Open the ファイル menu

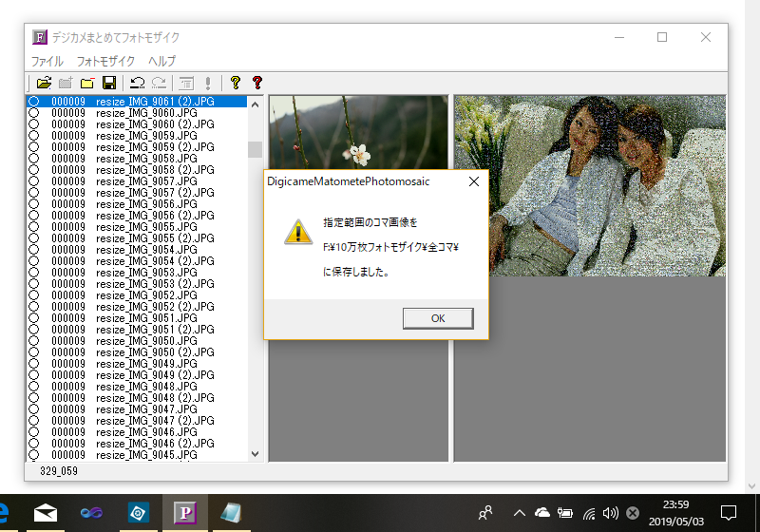[47, 61]
